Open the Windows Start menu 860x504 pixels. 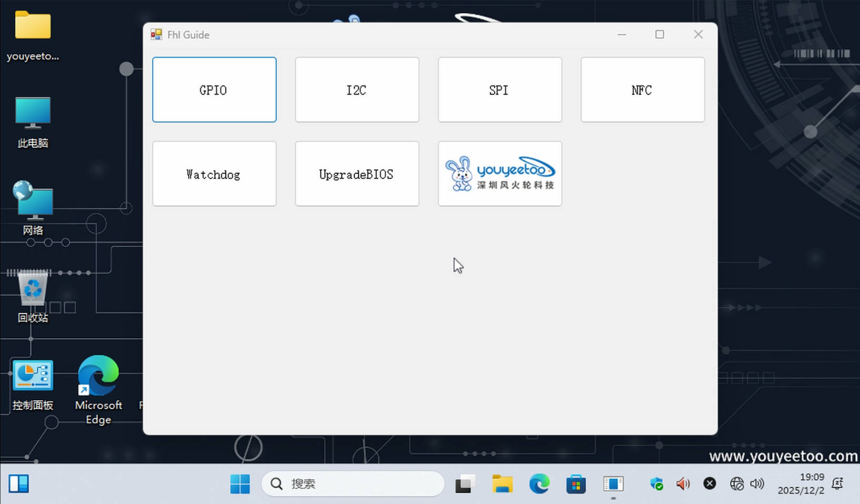coord(240,484)
